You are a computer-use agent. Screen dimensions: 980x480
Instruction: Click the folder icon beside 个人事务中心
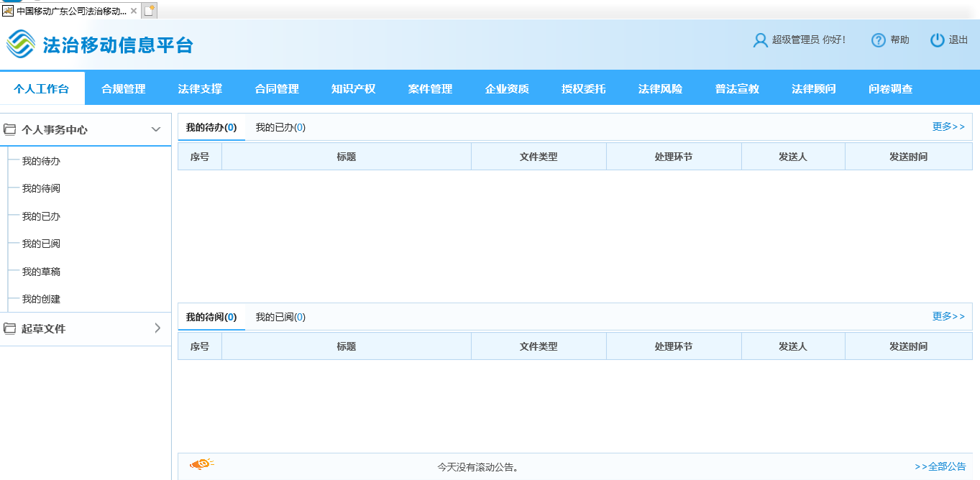tap(10, 130)
